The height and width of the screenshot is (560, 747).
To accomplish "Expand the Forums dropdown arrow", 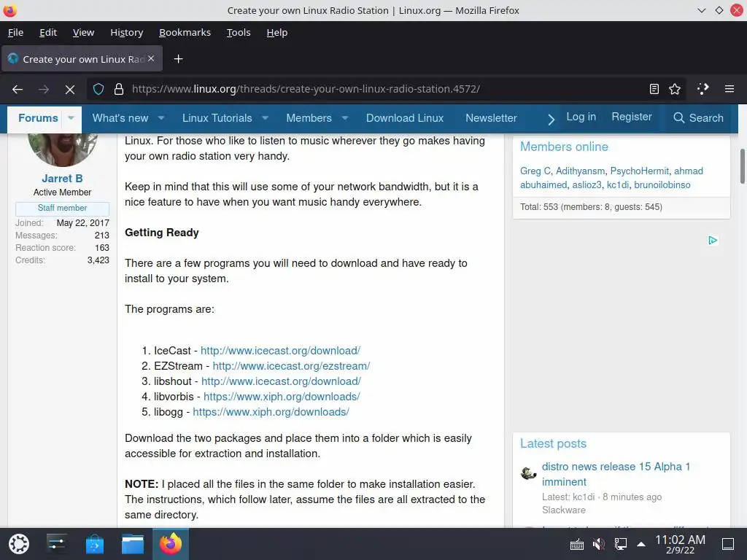I will pyautogui.click(x=71, y=117).
